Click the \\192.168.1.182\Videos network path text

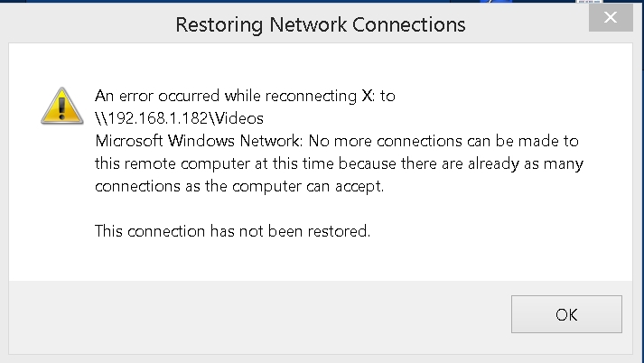(x=179, y=118)
